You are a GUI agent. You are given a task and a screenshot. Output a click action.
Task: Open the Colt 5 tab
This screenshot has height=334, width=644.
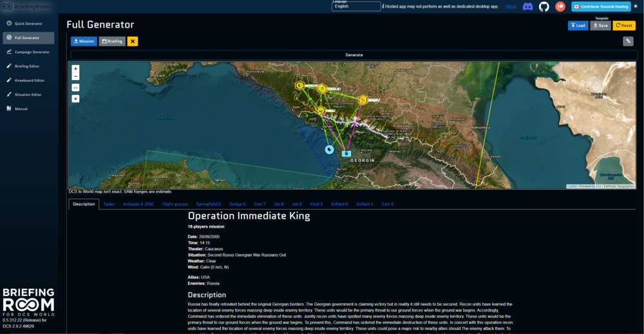pyautogui.click(x=387, y=204)
